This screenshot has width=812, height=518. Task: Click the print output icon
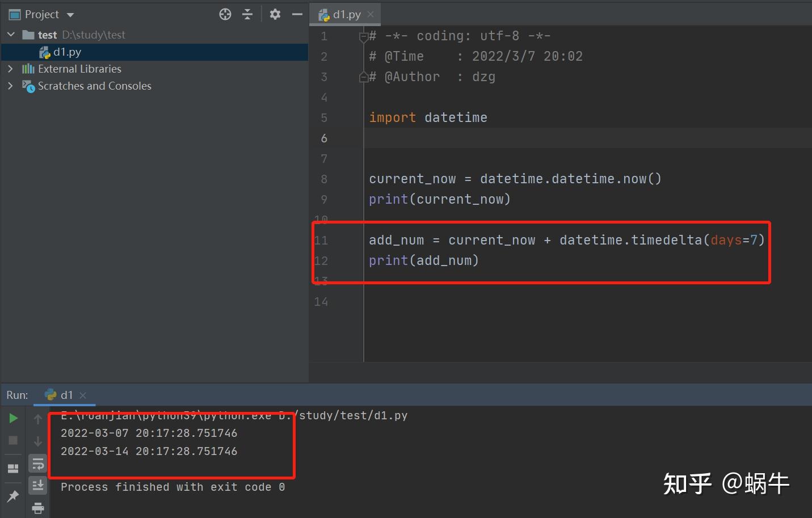point(38,508)
